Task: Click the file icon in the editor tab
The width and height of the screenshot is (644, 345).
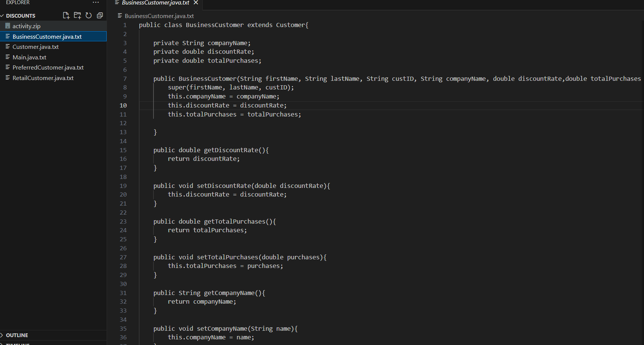Action: tap(117, 3)
